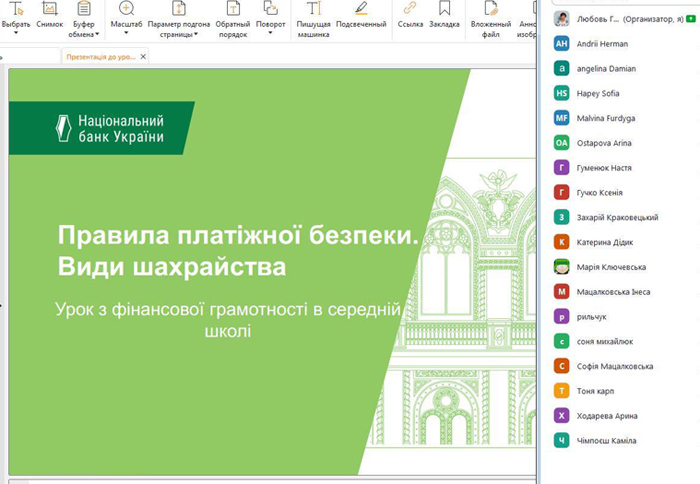Click the Снимок snapshot tool icon

pyautogui.click(x=49, y=9)
